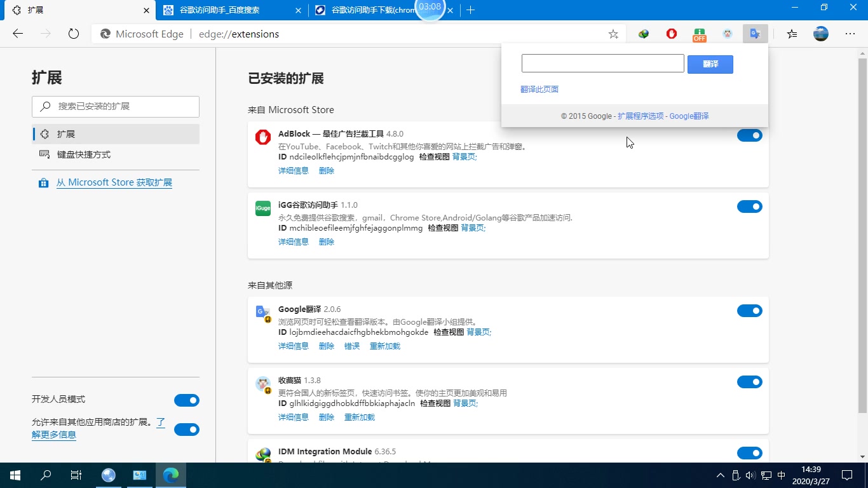
Task: Open AdBlock red toolbar icon
Action: tap(672, 34)
